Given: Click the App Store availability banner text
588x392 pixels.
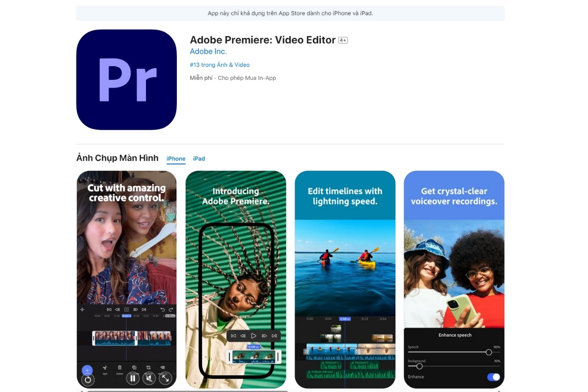Looking at the screenshot, I should tap(291, 13).
